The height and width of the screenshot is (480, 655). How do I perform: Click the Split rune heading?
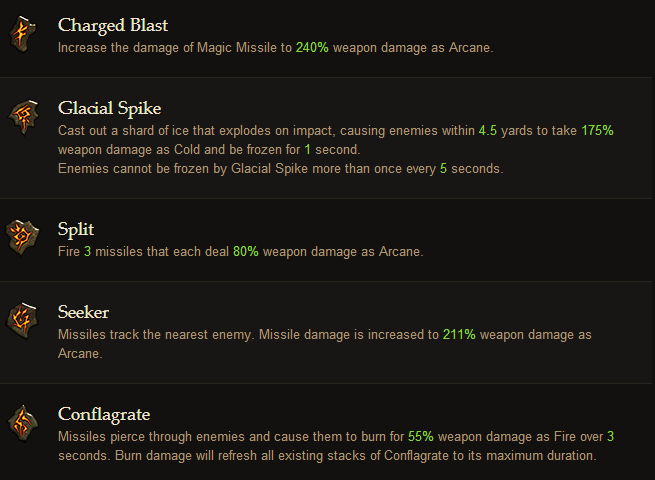[x=76, y=230]
